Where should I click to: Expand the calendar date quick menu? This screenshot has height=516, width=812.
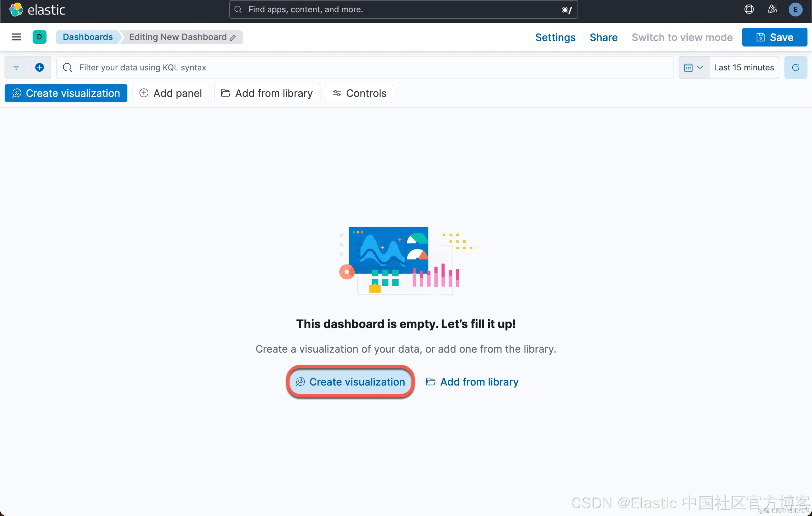point(694,67)
